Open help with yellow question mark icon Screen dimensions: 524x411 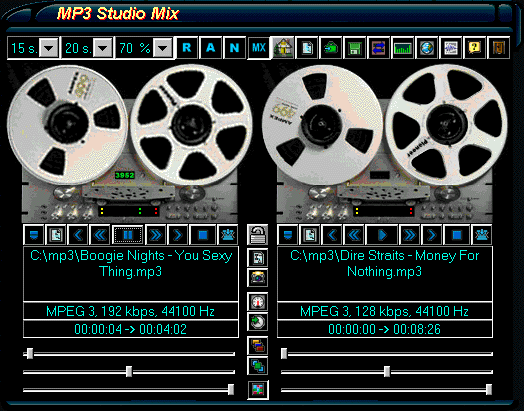coord(475,48)
